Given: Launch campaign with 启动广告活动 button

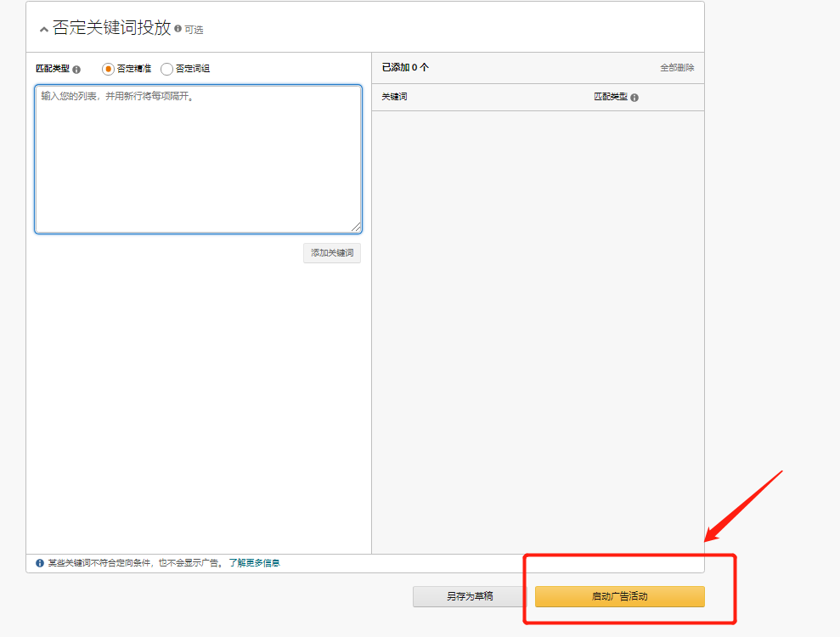Looking at the screenshot, I should pyautogui.click(x=619, y=596).
